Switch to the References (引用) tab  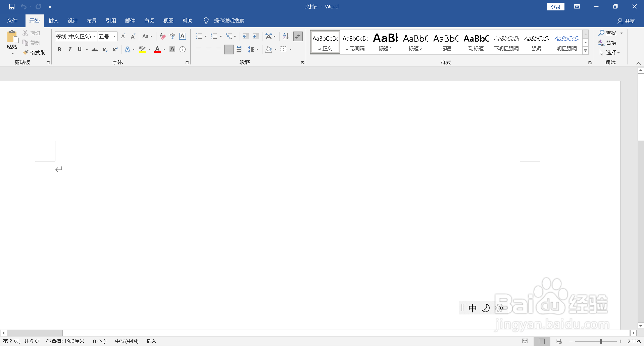[x=111, y=21]
